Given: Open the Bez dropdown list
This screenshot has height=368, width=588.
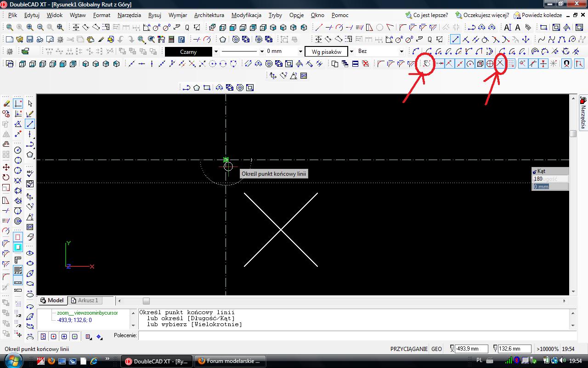Looking at the screenshot, I should click(x=401, y=52).
